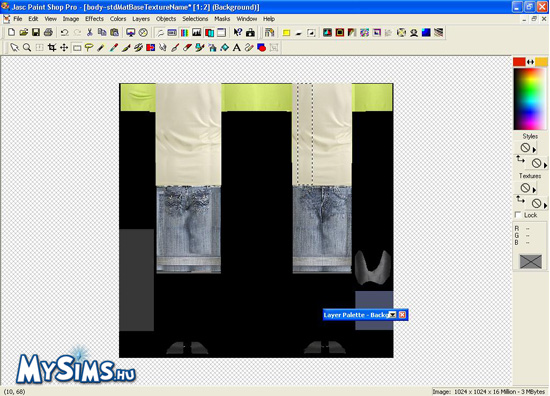Save the image with the floppy disk icon

click(x=36, y=33)
